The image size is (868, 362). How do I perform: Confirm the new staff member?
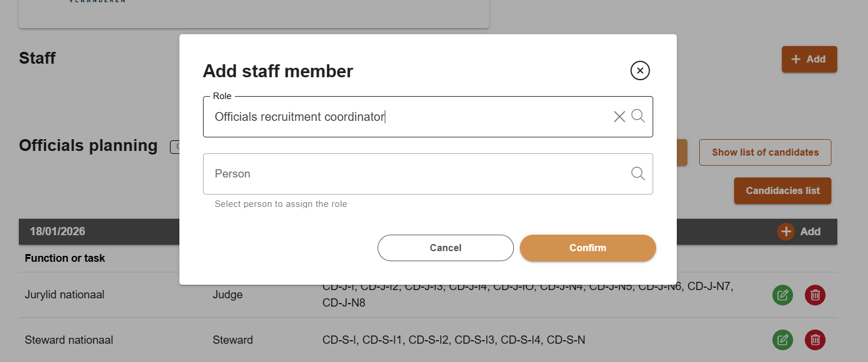tap(588, 248)
